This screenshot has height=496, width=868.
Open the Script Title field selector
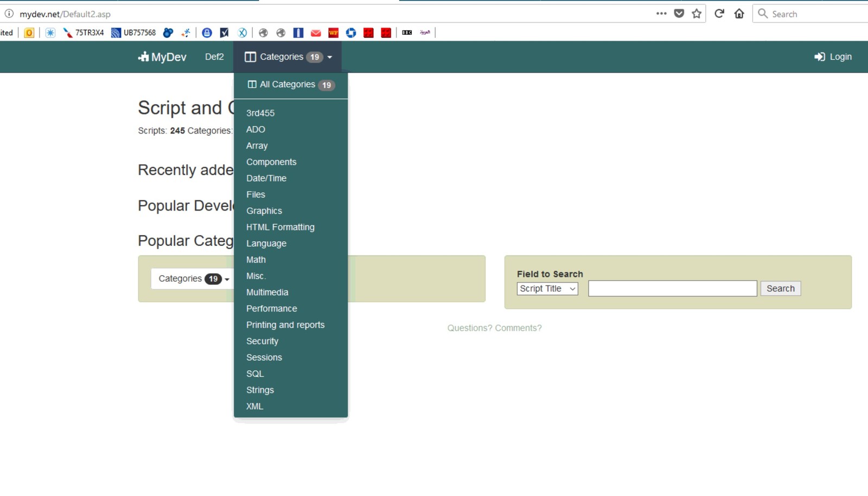pos(547,289)
